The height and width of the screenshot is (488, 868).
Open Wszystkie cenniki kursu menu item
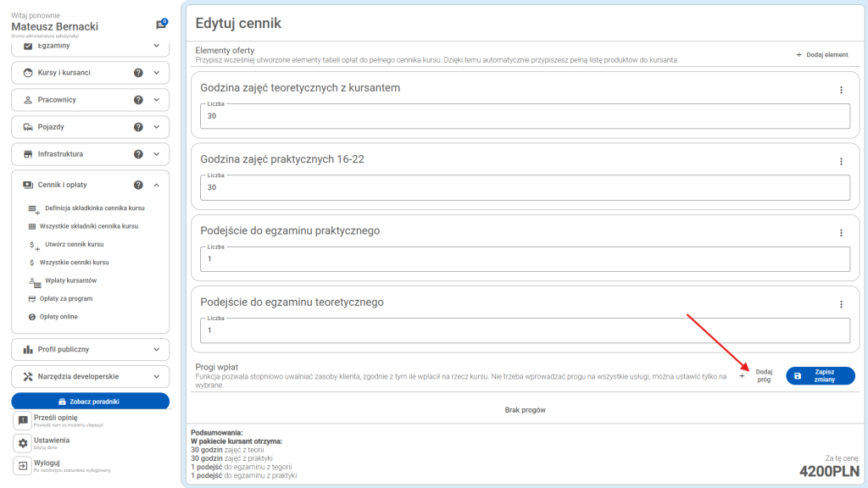74,263
